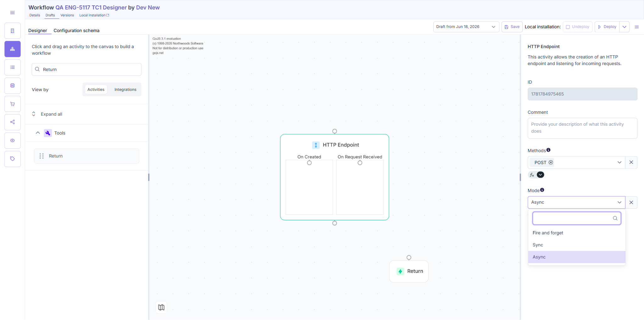This screenshot has height=320, width=644.
Task: Click the Methods info icon
Action: click(548, 150)
